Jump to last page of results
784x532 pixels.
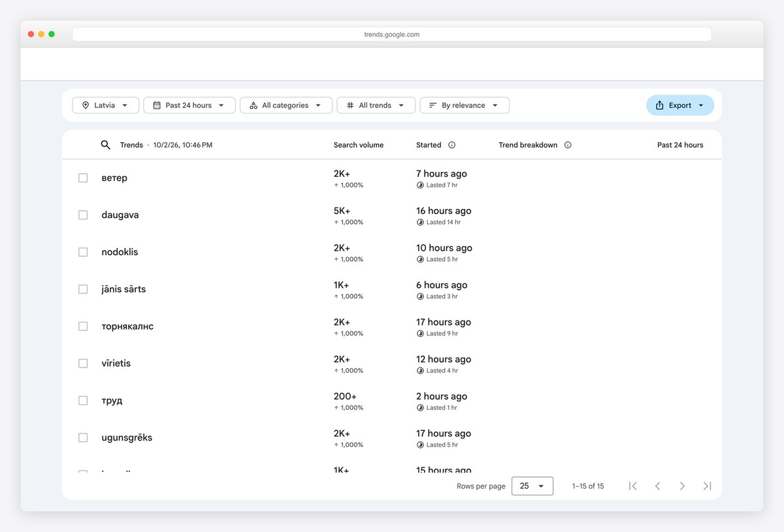[707, 486]
